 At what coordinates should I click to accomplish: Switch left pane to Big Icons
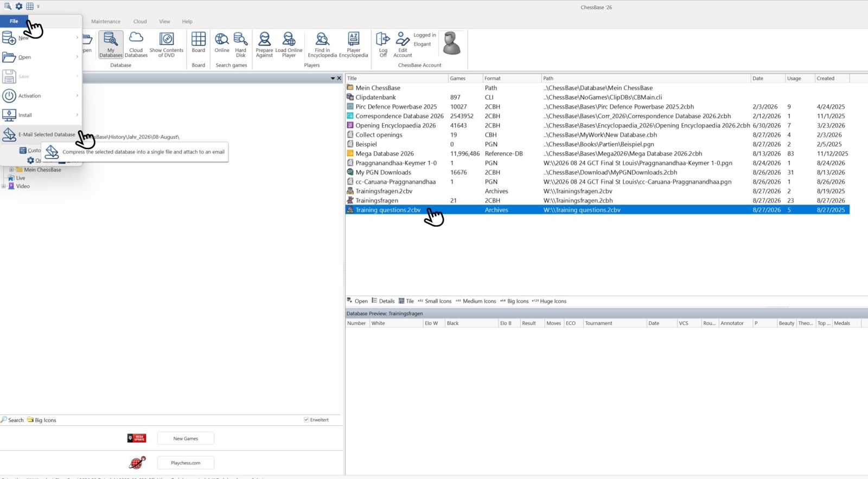[x=42, y=420]
